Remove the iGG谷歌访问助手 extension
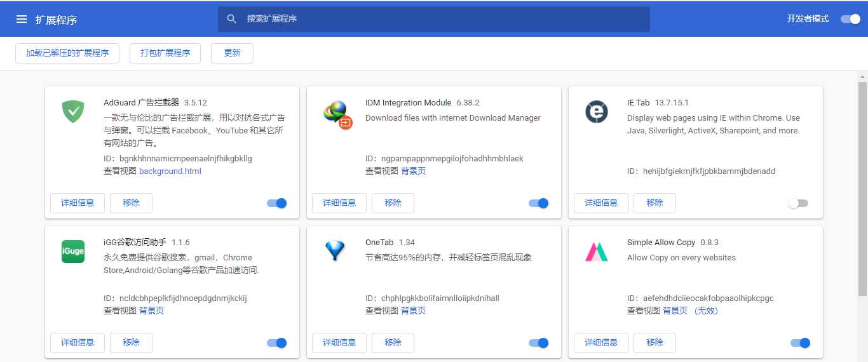This screenshot has height=362, width=868. (x=132, y=343)
